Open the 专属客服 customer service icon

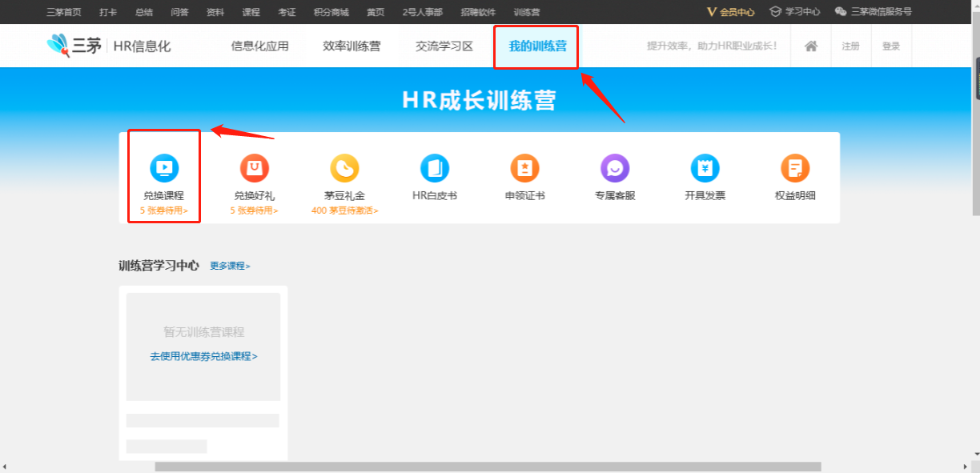click(615, 168)
